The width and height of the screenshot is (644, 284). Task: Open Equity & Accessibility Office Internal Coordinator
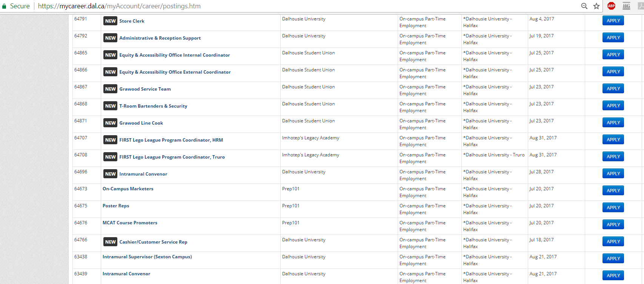175,55
